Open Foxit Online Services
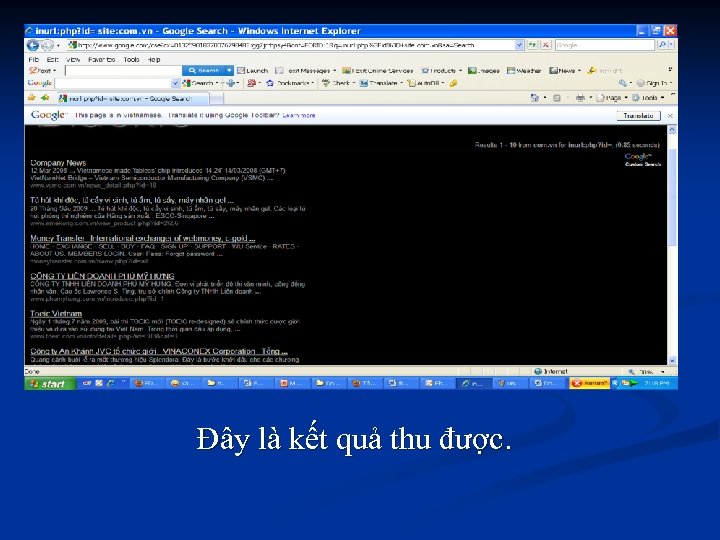The width and height of the screenshot is (720, 540). point(377,71)
